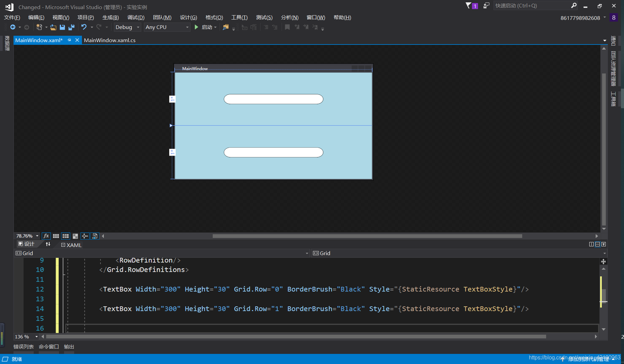
Task: Open the 工具箱 side panel
Action: pyautogui.click(x=614, y=99)
